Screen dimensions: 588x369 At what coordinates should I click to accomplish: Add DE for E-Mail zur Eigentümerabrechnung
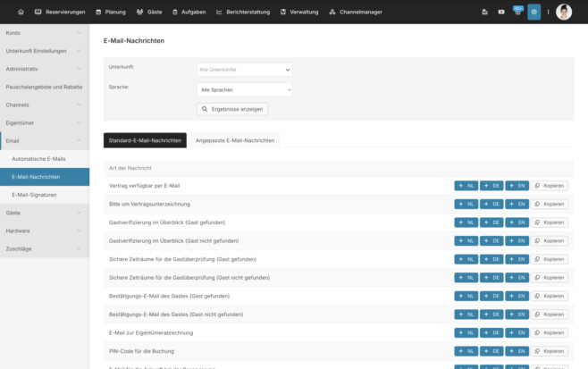[491, 332]
